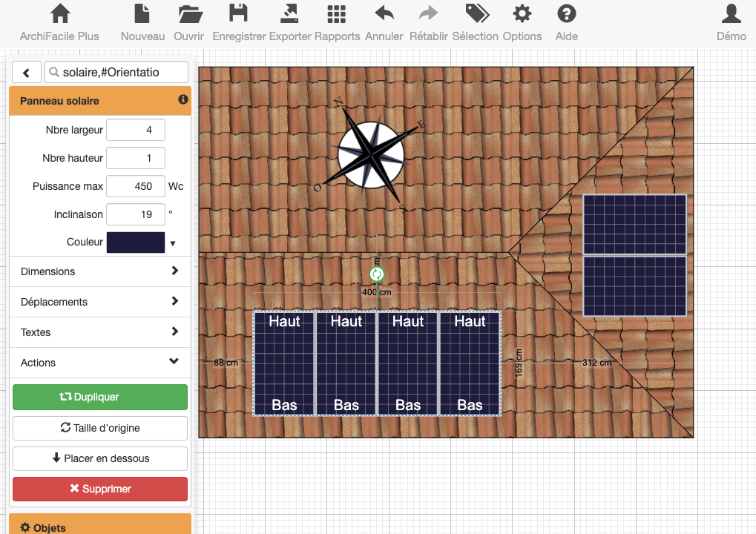Image resolution: width=756 pixels, height=534 pixels.
Task: Click the Puissance max input field
Action: (x=135, y=186)
